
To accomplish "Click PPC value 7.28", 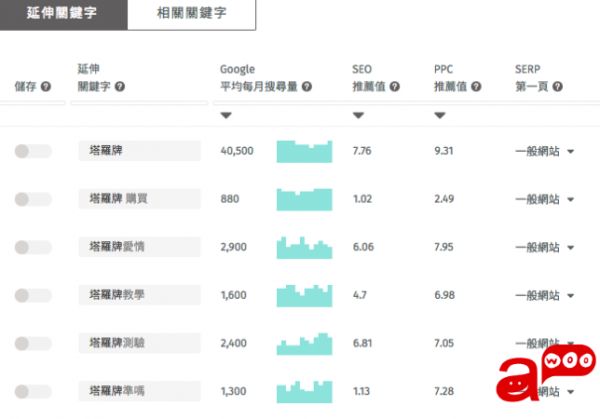I will click(444, 391).
